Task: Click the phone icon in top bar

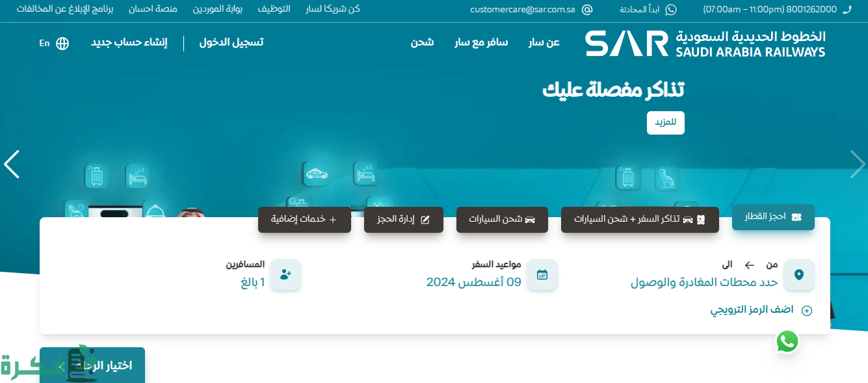Action: pos(846,10)
